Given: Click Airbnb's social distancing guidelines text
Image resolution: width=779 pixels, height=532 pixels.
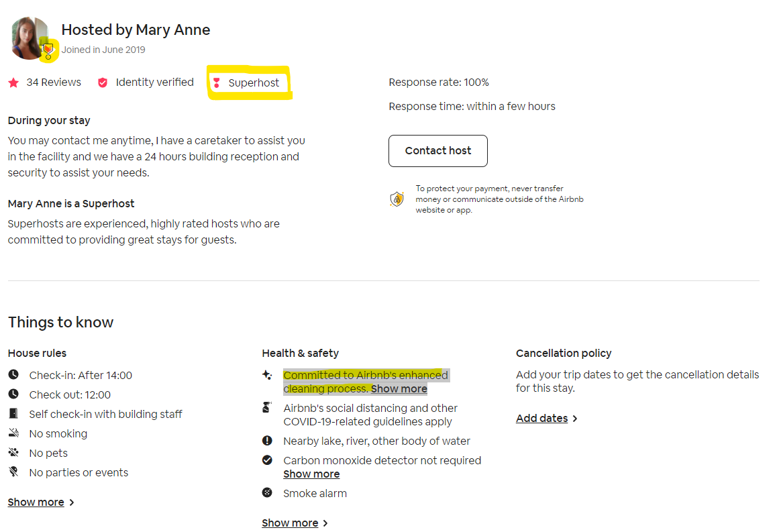Looking at the screenshot, I should (x=370, y=415).
